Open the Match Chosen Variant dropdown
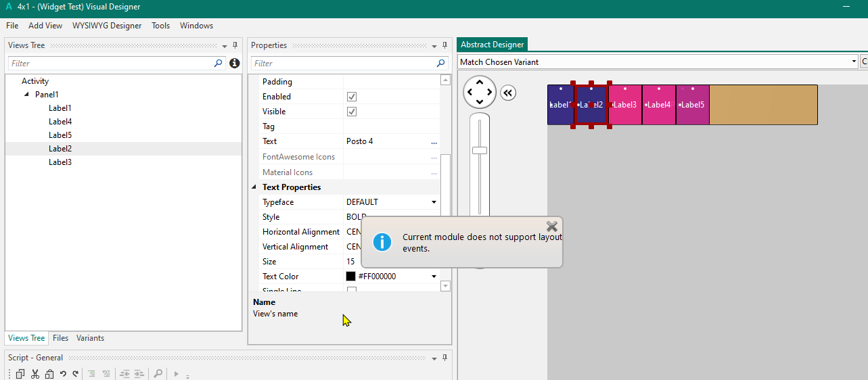 pyautogui.click(x=854, y=62)
